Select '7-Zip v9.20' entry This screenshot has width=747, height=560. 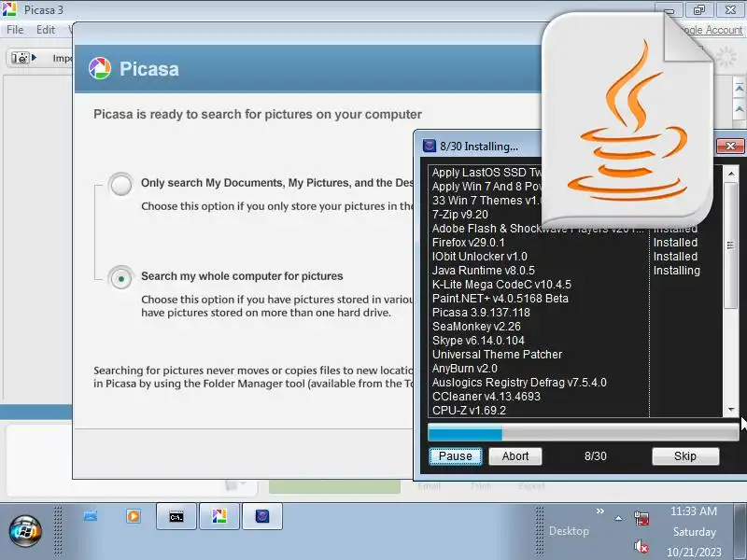tap(459, 215)
